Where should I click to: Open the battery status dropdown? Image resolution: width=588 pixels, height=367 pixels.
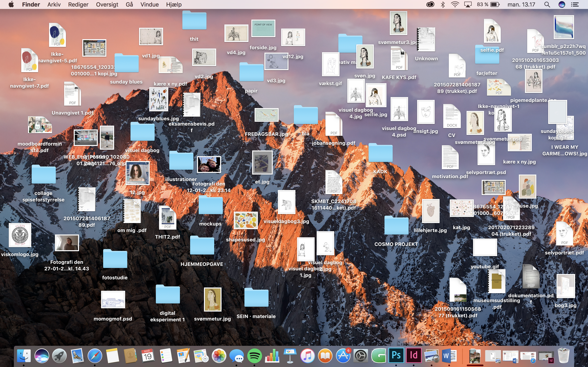pos(495,4)
